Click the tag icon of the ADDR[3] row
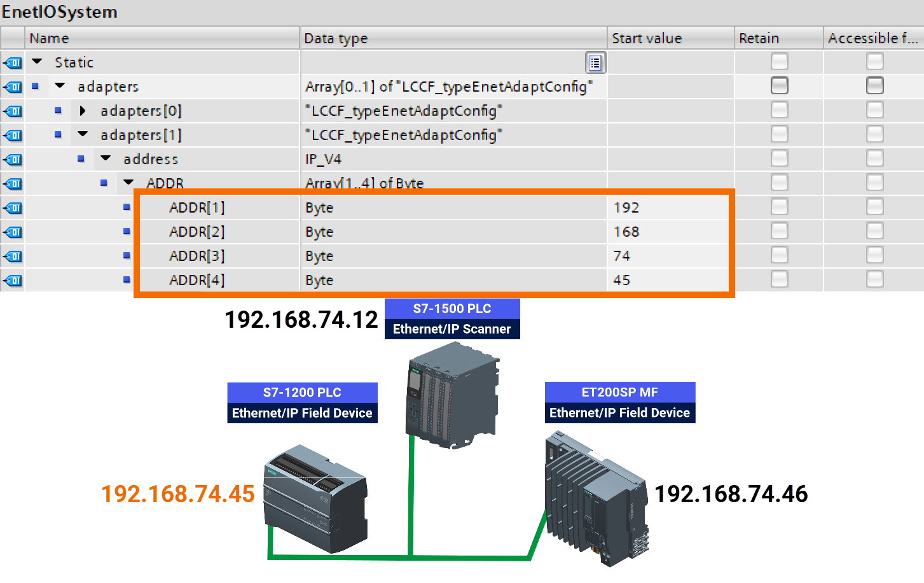Screen dimensions: 924x583 point(13,256)
